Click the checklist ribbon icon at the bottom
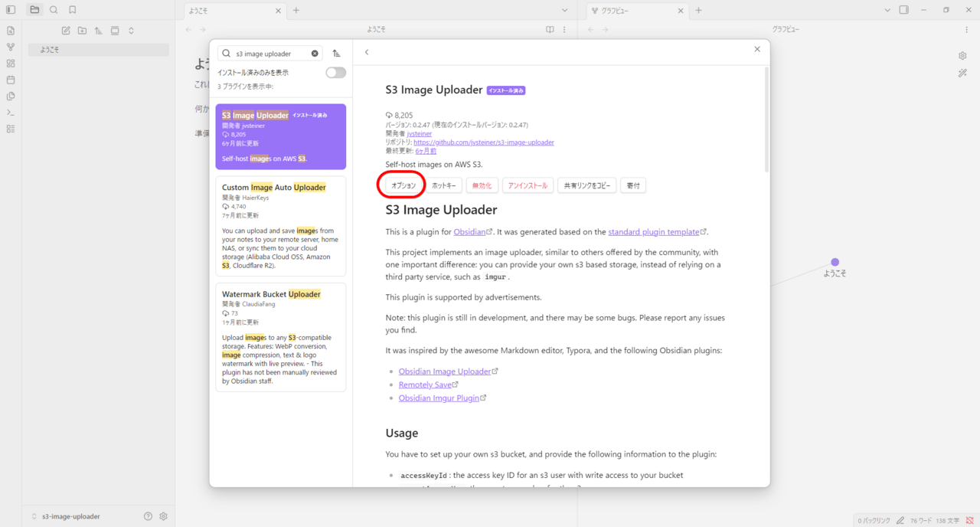 pos(11,129)
